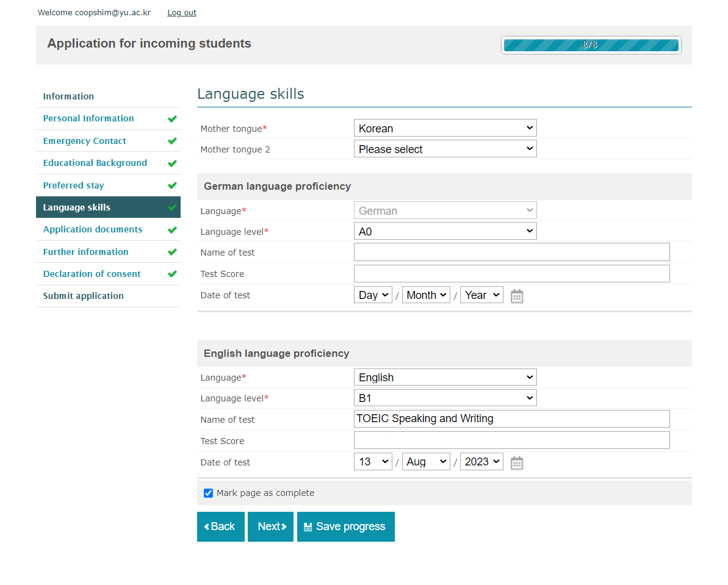Open English Language dropdown
This screenshot has width=728, height=585.
[445, 377]
